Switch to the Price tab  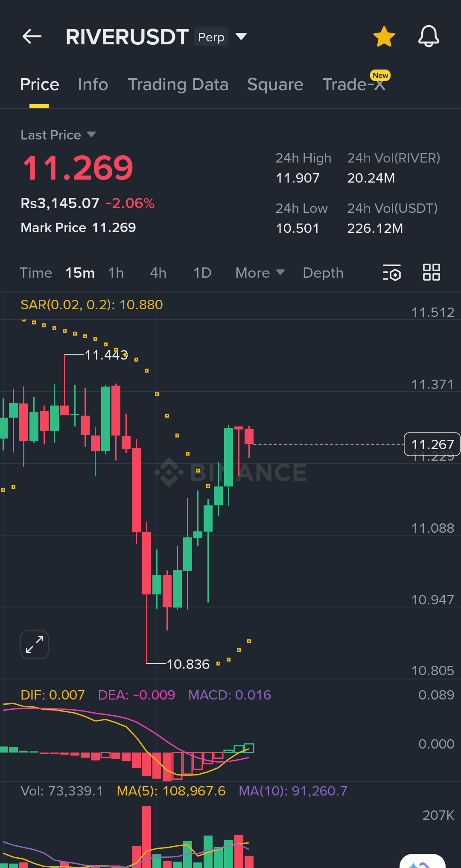(x=39, y=84)
